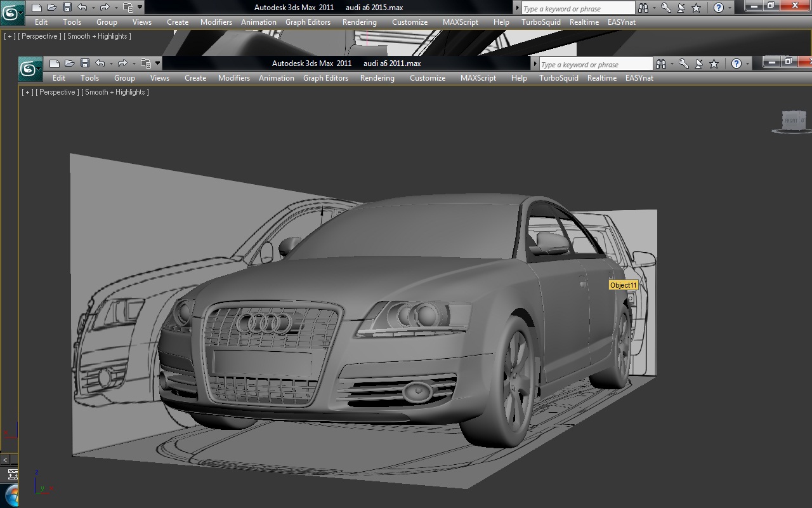812x508 pixels.
Task: Click Help question mark icon in 2015 window
Action: click(718, 8)
